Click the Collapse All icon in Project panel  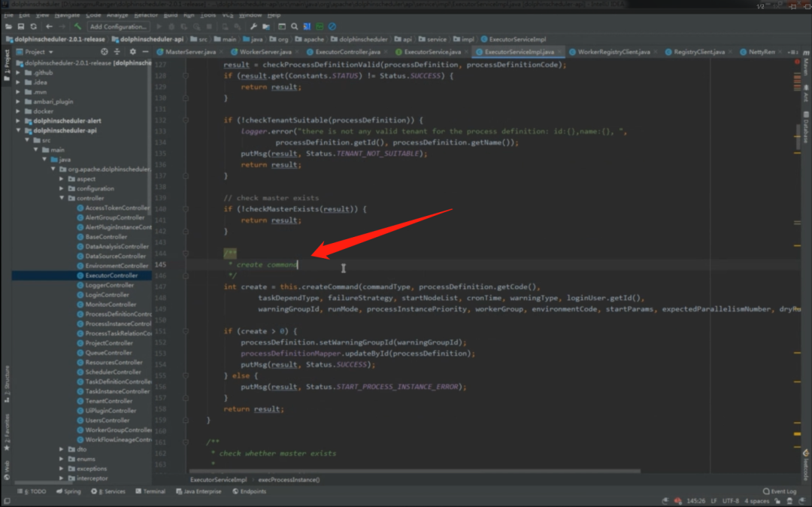(117, 52)
